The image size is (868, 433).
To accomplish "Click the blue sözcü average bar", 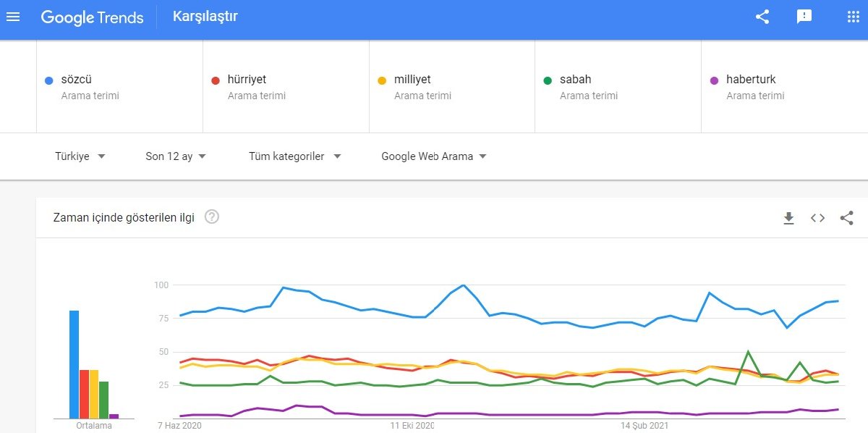I will pyautogui.click(x=74, y=364).
